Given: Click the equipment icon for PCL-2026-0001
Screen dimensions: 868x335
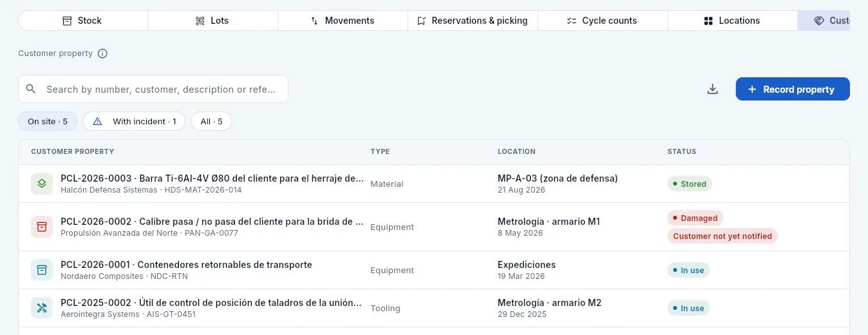Looking at the screenshot, I should tap(42, 270).
